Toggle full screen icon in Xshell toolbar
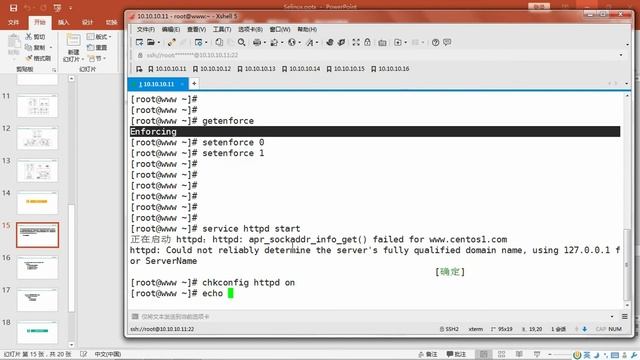The height and width of the screenshot is (360, 640). pyautogui.click(x=356, y=42)
